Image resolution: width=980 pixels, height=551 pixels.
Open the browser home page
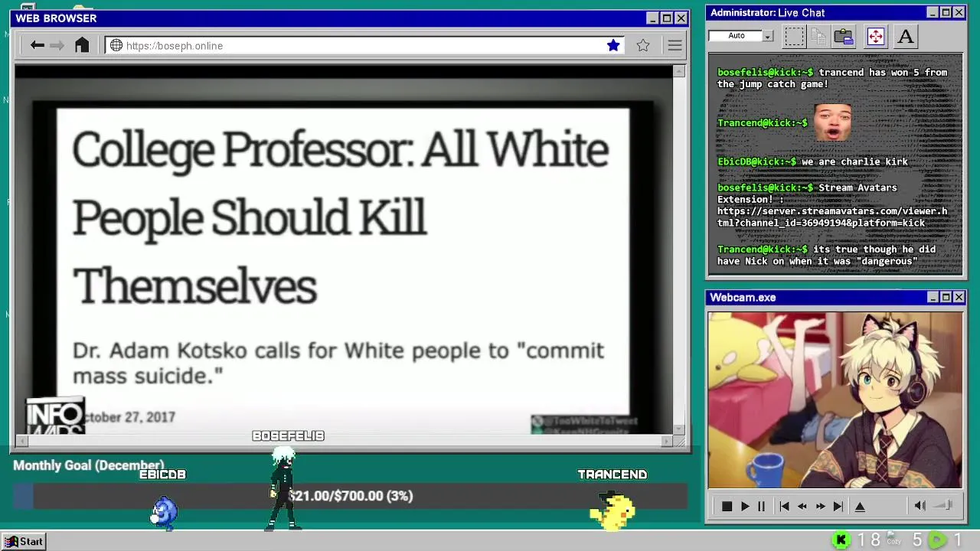tap(82, 45)
